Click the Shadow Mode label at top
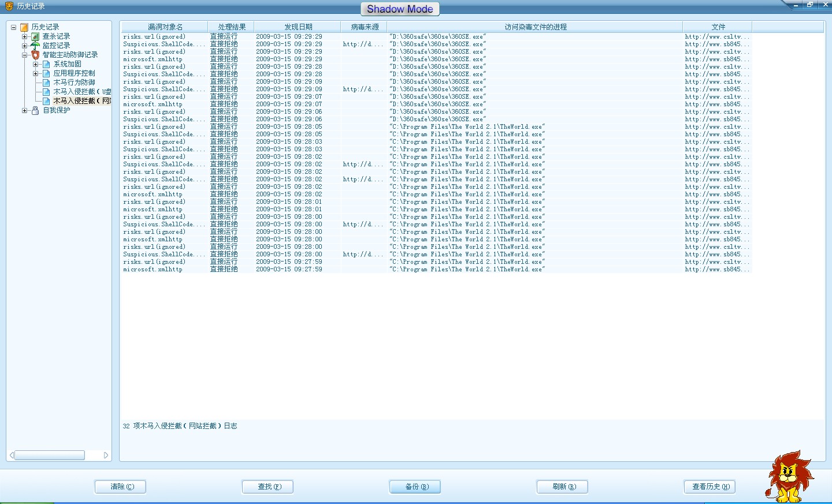 tap(400, 9)
